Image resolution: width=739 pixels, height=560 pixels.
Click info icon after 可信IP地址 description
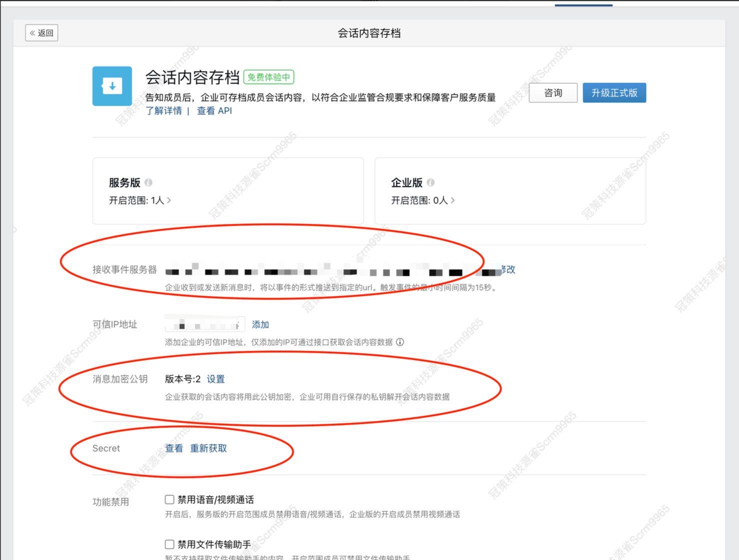(400, 342)
